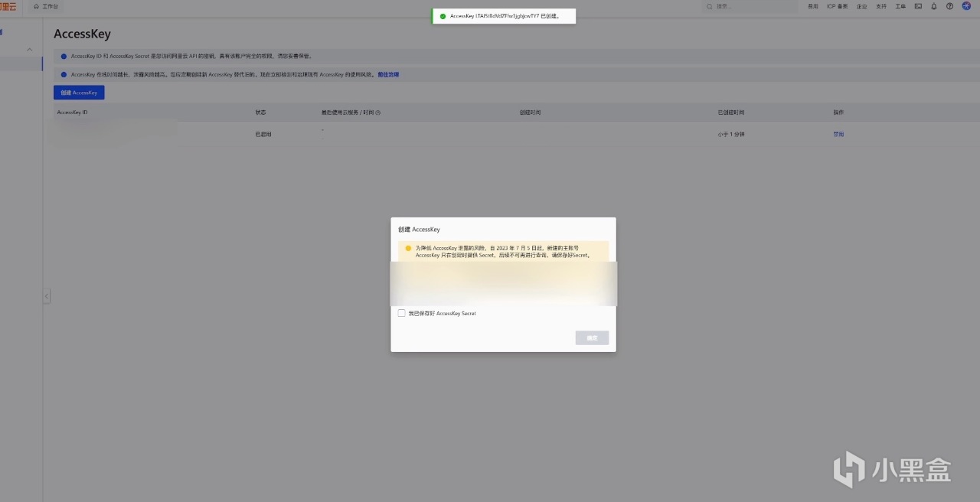
Task: Click the 小于 1 分钟 cell
Action: pyautogui.click(x=731, y=134)
